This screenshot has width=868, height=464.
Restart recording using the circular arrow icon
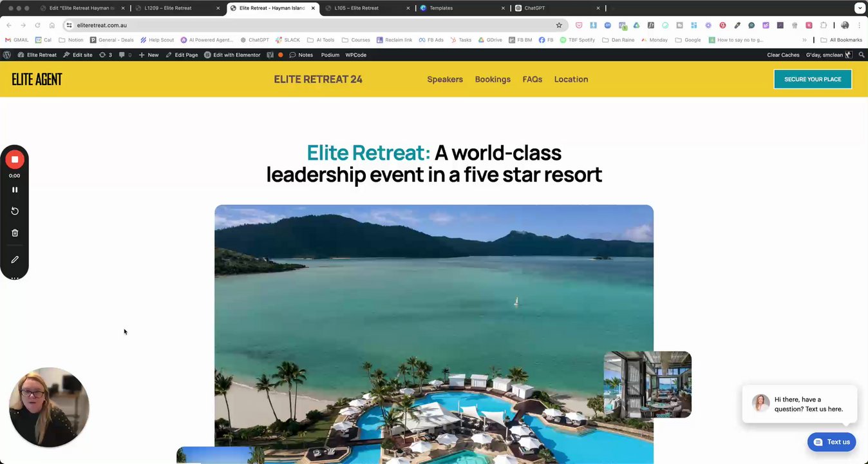(x=14, y=211)
